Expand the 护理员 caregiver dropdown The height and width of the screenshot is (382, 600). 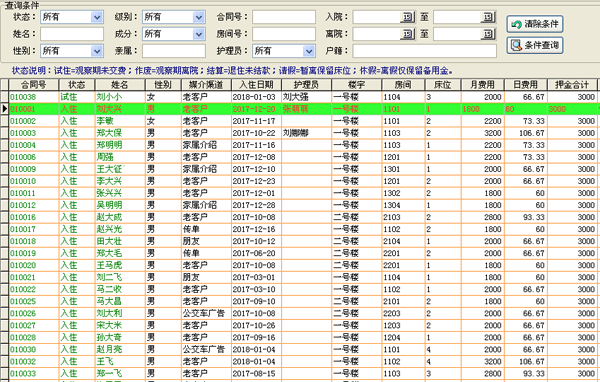tap(309, 51)
